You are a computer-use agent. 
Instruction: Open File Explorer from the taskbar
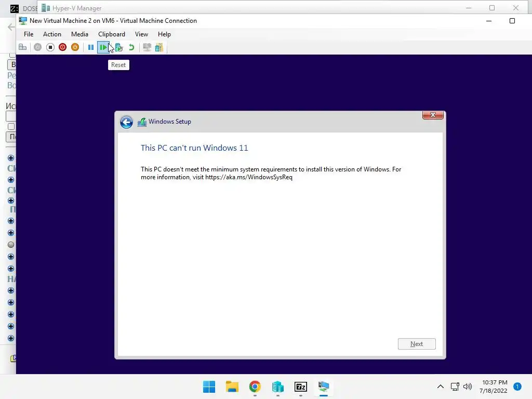[232, 387]
